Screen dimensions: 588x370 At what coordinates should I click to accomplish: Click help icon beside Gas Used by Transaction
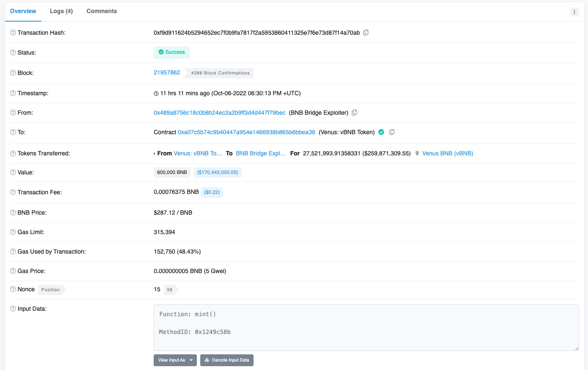click(x=13, y=251)
